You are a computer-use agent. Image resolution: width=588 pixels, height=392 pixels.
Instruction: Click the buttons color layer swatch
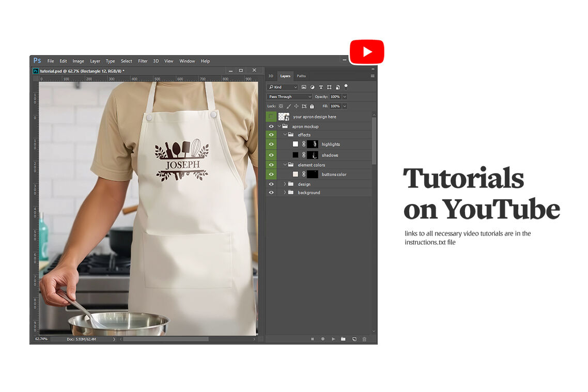pos(296,175)
